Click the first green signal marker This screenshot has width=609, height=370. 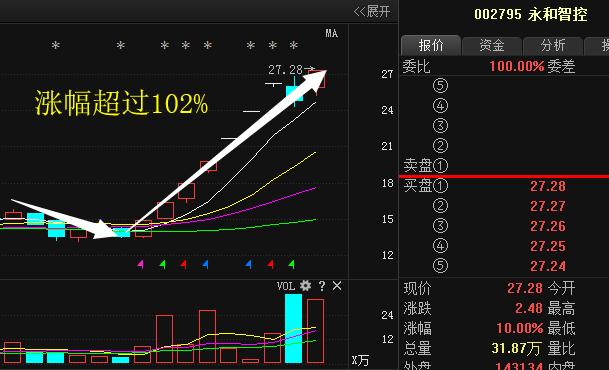click(163, 264)
